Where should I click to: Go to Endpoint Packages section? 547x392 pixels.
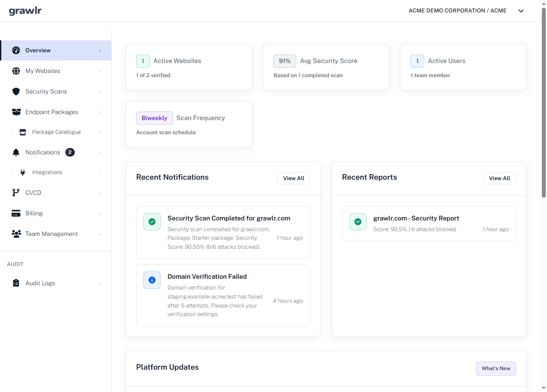coord(56,112)
